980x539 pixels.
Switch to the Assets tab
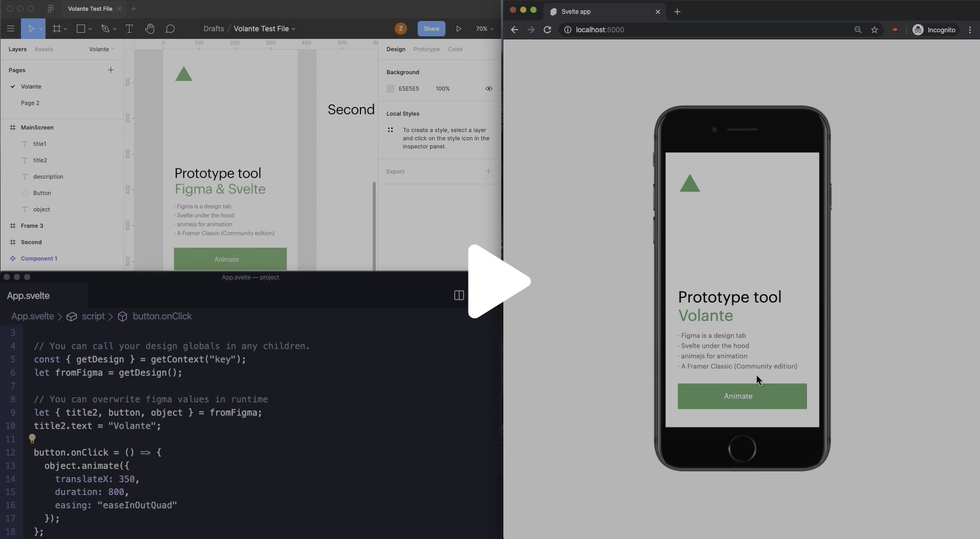44,49
